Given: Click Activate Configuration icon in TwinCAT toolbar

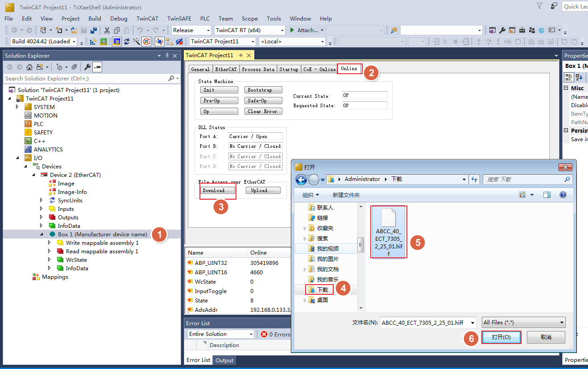Looking at the screenshot, I should (93, 42).
